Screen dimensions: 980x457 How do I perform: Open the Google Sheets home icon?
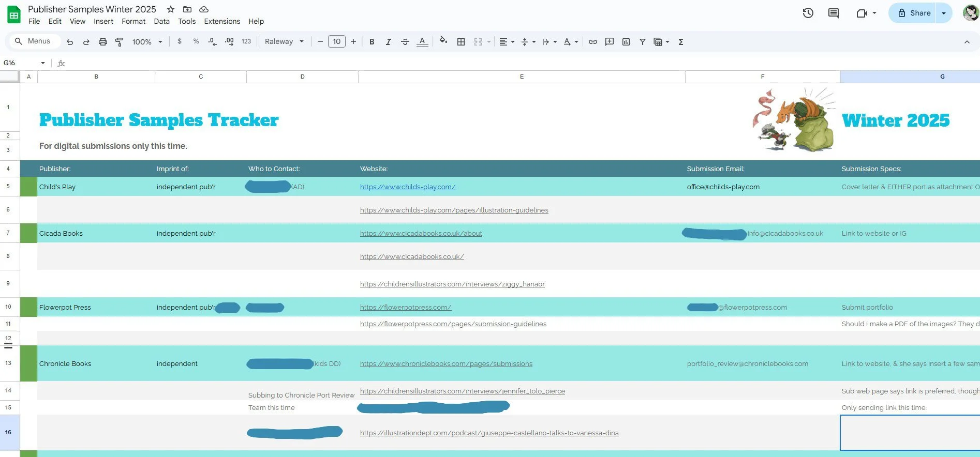[x=14, y=14]
